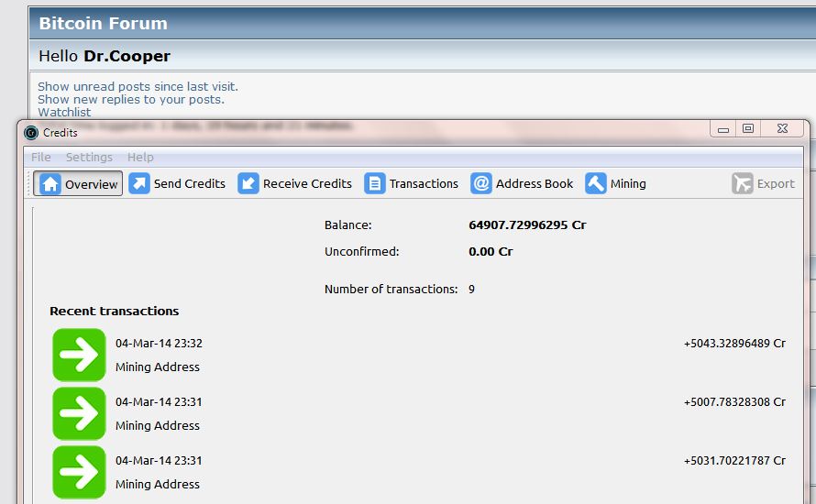Click the balance value 64907.72996295 Cr
The height and width of the screenshot is (504, 816).
[x=527, y=225]
